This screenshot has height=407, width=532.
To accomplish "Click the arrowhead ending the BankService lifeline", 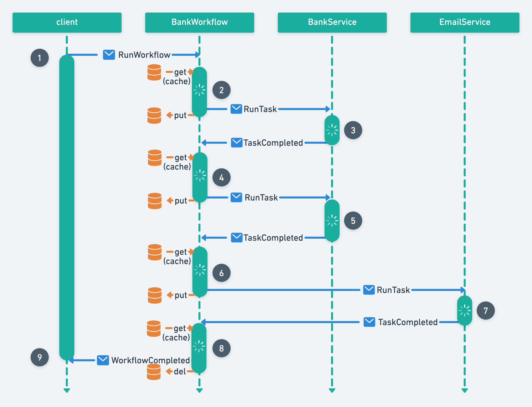I will point(332,391).
